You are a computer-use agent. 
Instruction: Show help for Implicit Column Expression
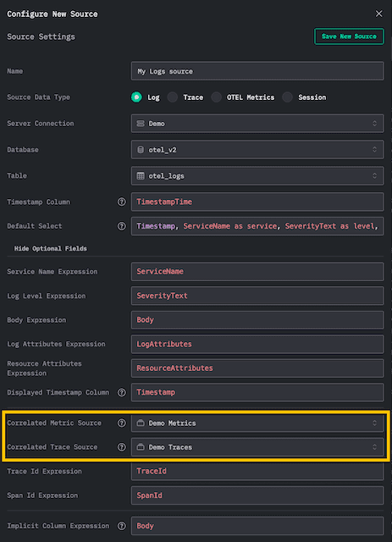coord(121,526)
